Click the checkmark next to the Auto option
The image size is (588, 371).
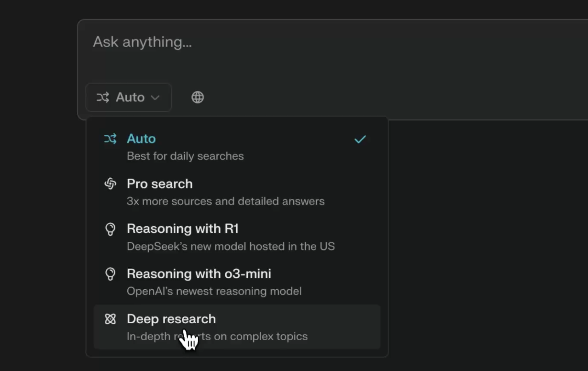tap(360, 139)
